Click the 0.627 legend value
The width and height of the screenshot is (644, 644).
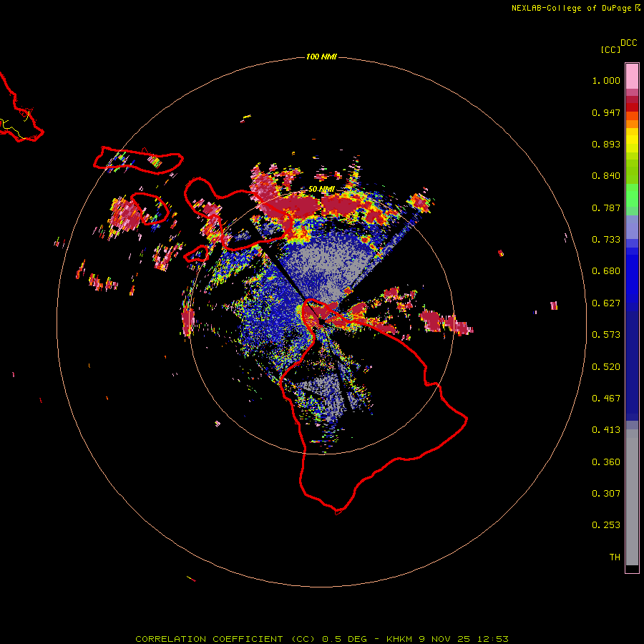tap(606, 303)
